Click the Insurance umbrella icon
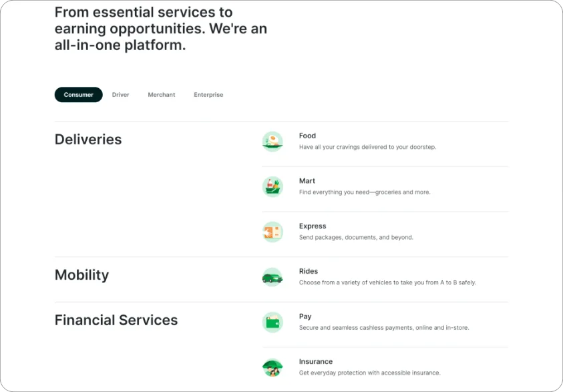 pyautogui.click(x=272, y=367)
